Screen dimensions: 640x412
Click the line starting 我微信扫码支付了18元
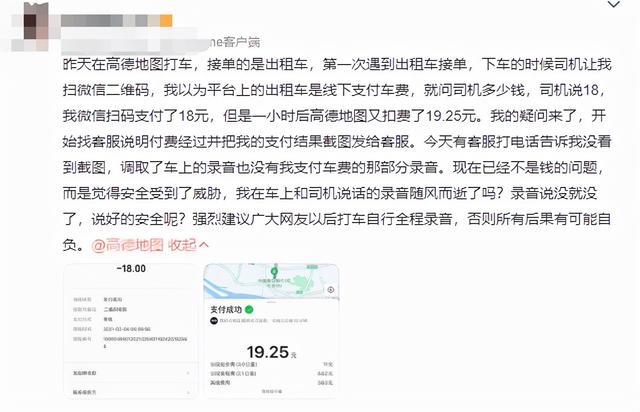click(x=334, y=116)
